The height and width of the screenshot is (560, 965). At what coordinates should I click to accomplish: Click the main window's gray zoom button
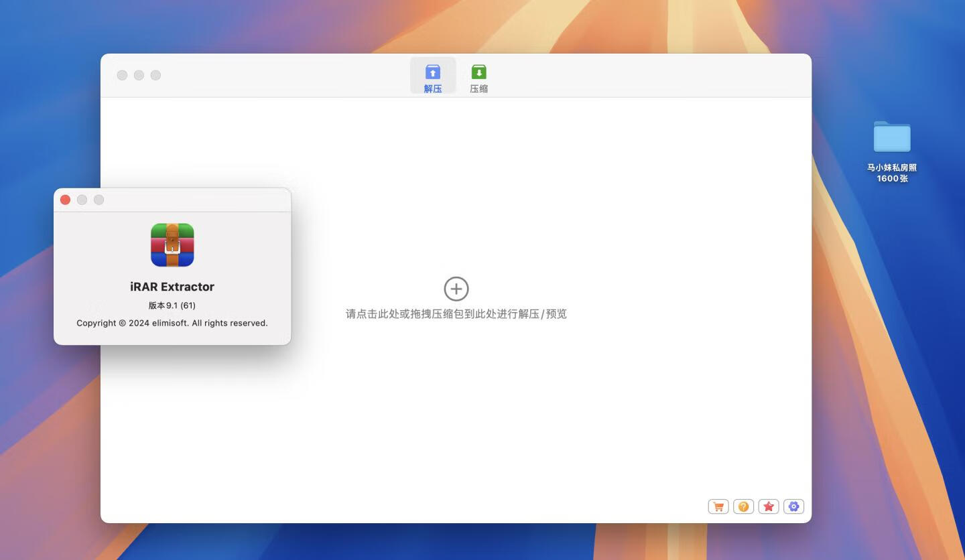155,75
